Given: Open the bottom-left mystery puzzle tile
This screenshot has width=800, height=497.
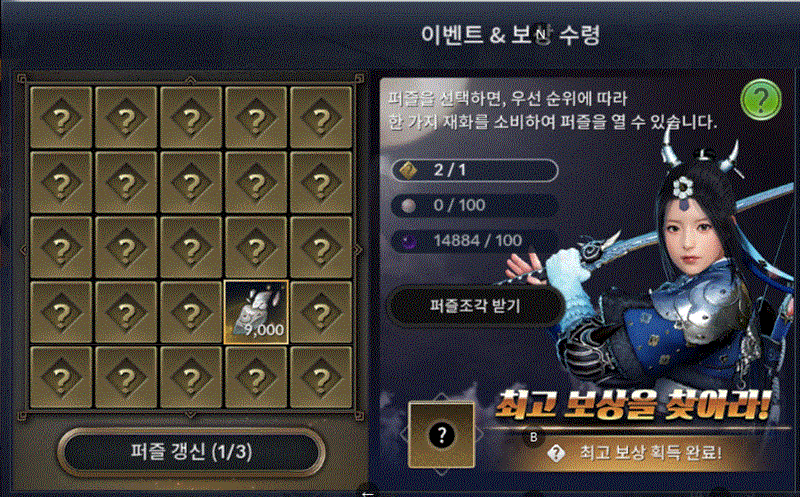Looking at the screenshot, I should 61,377.
